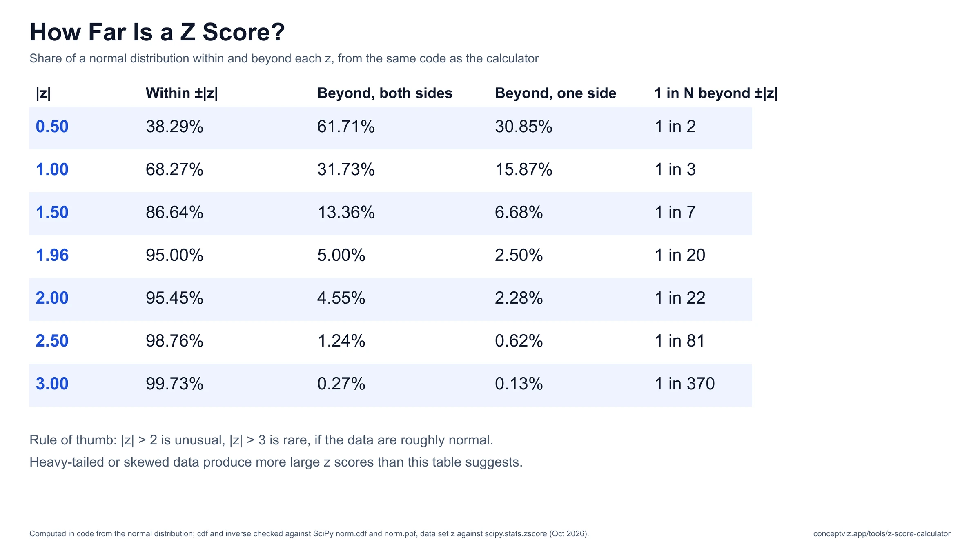This screenshot has width=980, height=551.
Task: Click the 68.27% within cell
Action: pyautogui.click(x=174, y=169)
